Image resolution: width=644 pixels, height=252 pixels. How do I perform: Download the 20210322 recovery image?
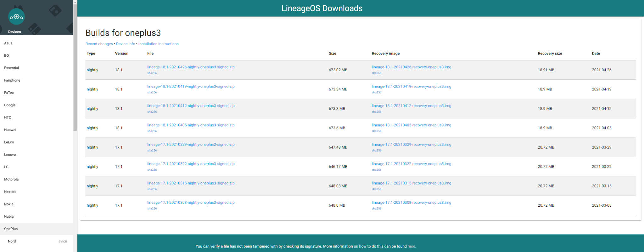pos(412,164)
